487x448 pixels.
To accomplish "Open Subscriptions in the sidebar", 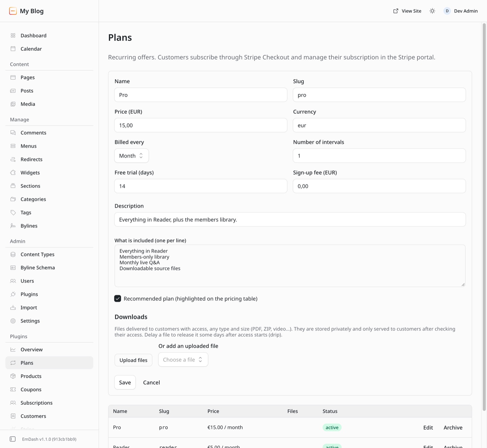I will [x=49, y=403].
